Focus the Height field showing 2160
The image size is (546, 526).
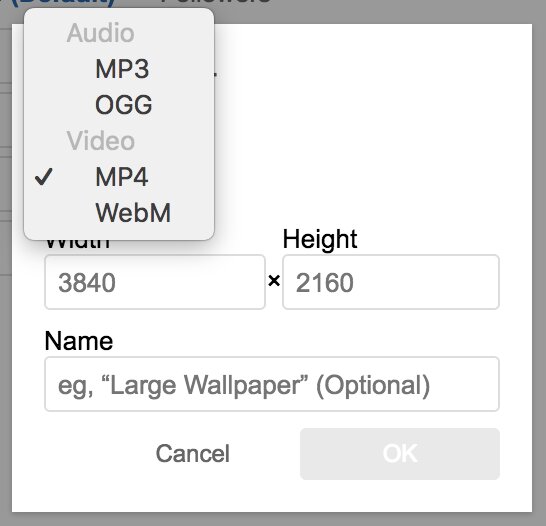[391, 282]
